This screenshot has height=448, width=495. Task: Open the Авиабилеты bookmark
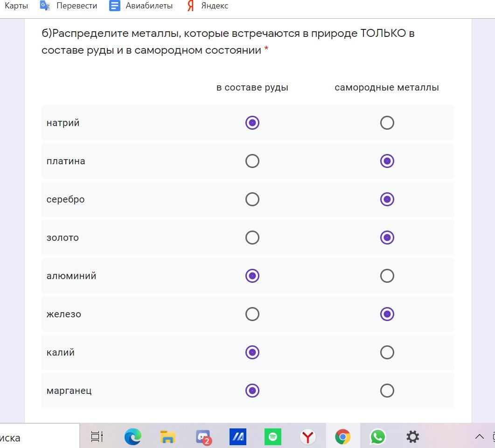tap(141, 6)
